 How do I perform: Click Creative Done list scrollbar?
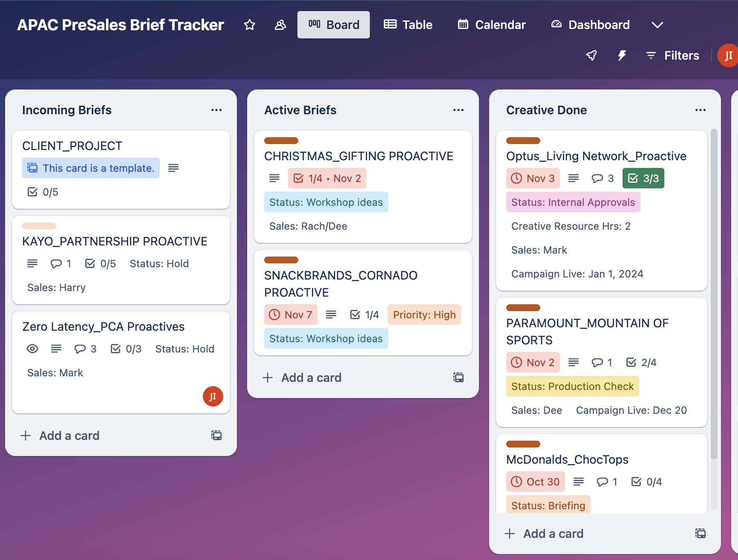[714, 294]
